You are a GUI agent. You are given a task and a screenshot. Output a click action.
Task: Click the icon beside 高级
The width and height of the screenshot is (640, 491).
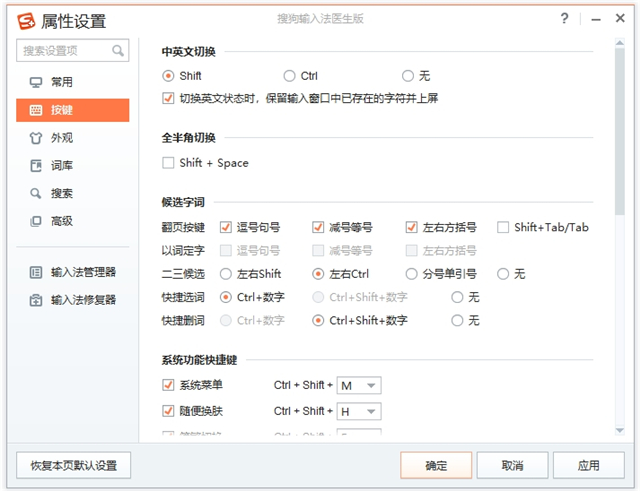[36, 221]
